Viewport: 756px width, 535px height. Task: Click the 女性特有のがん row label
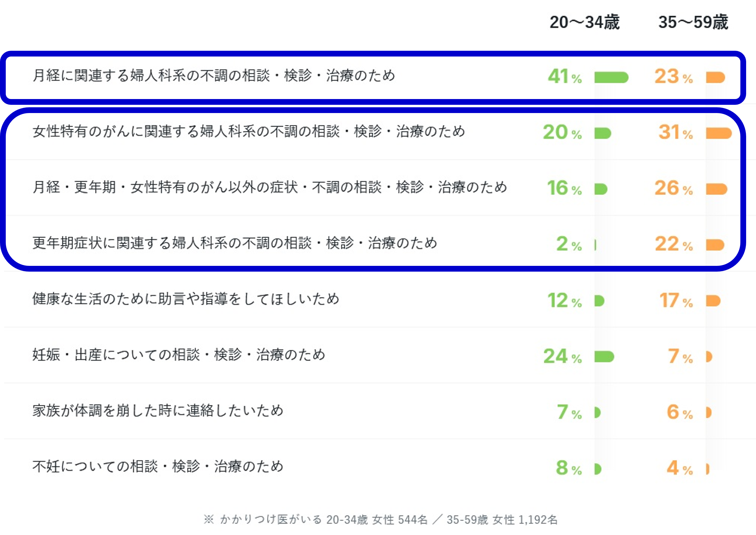pos(249,131)
